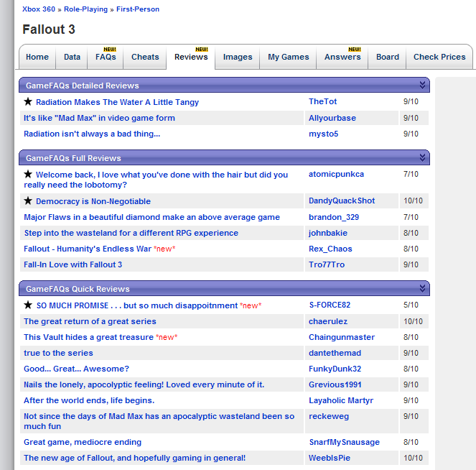Collapse the GameFAQs Quick Reviews section arrow
Screen dimensions: 476x470
pyautogui.click(x=422, y=288)
